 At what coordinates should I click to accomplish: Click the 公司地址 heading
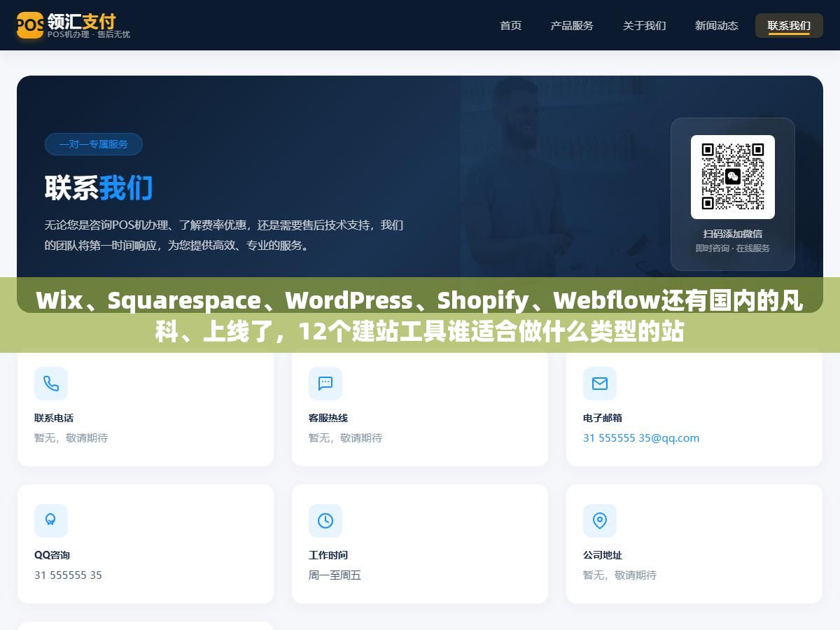[603, 555]
